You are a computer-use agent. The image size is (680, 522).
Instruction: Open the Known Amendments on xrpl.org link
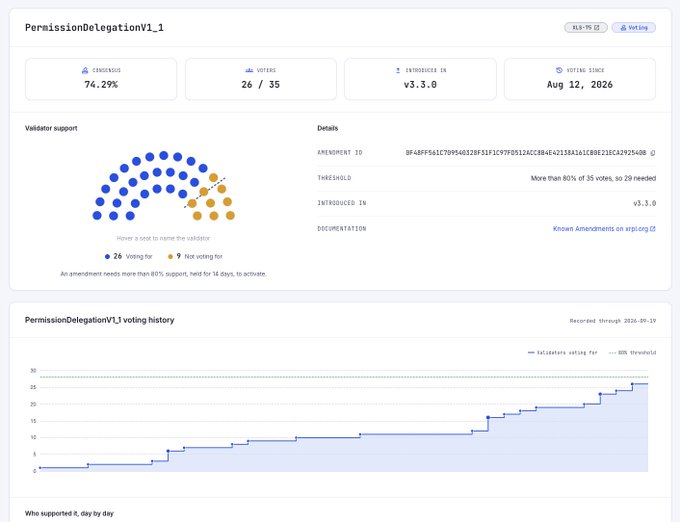tap(604, 229)
